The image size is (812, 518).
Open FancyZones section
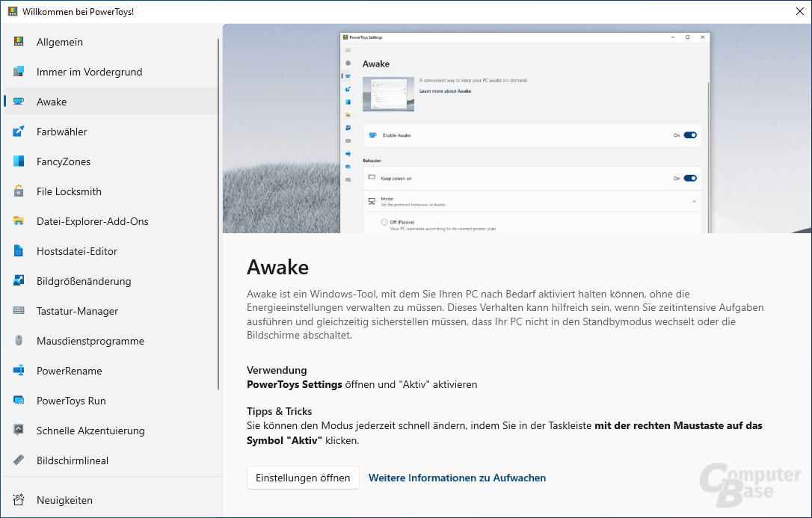(x=111, y=161)
